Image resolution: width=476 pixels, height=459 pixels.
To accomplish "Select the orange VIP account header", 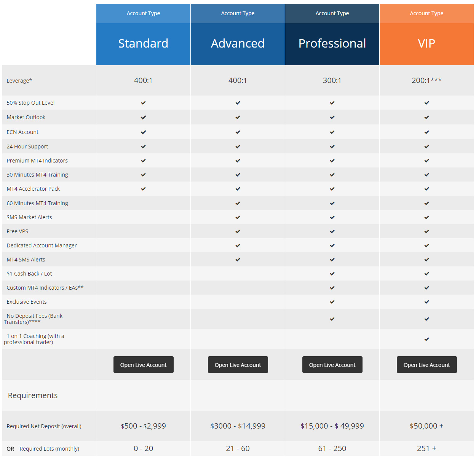I will pos(426,43).
